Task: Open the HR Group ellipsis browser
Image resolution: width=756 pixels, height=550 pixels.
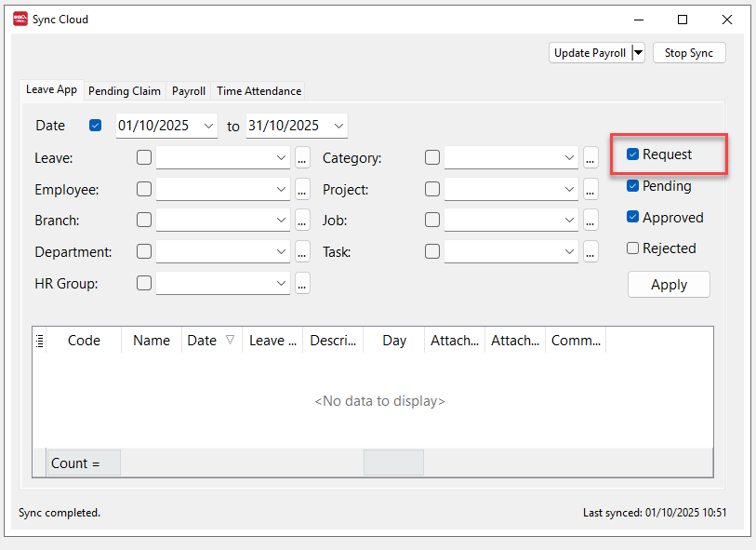Action: pyautogui.click(x=302, y=283)
